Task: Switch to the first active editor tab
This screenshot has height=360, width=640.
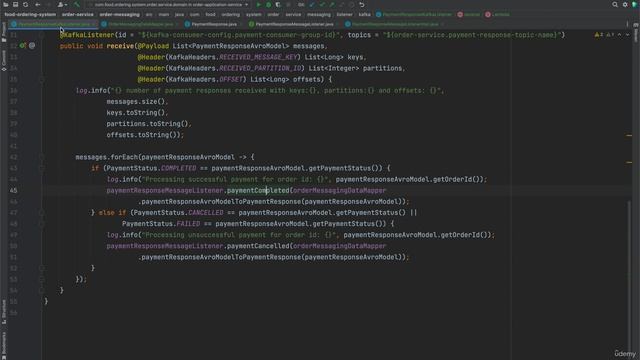Action: click(54, 24)
